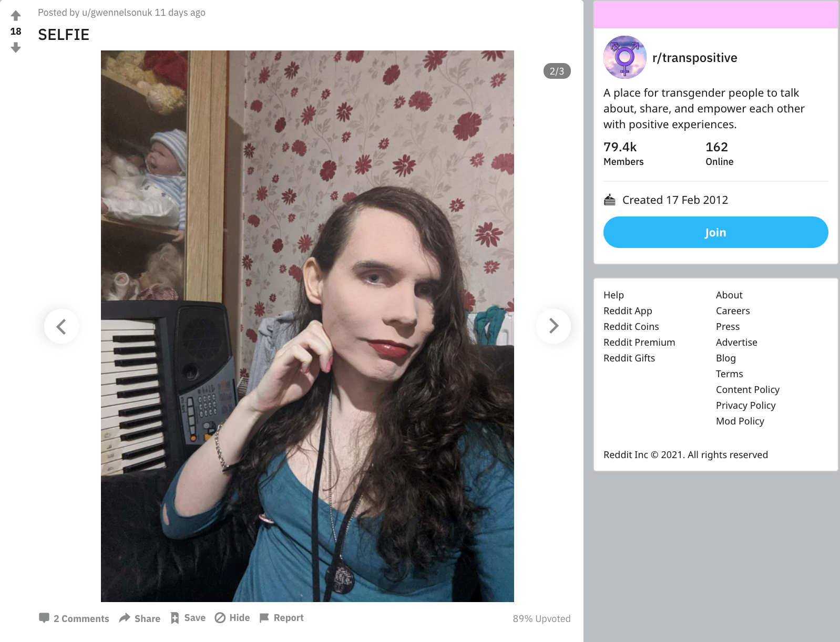Open the Help link
This screenshot has height=642, width=840.
[x=613, y=295]
